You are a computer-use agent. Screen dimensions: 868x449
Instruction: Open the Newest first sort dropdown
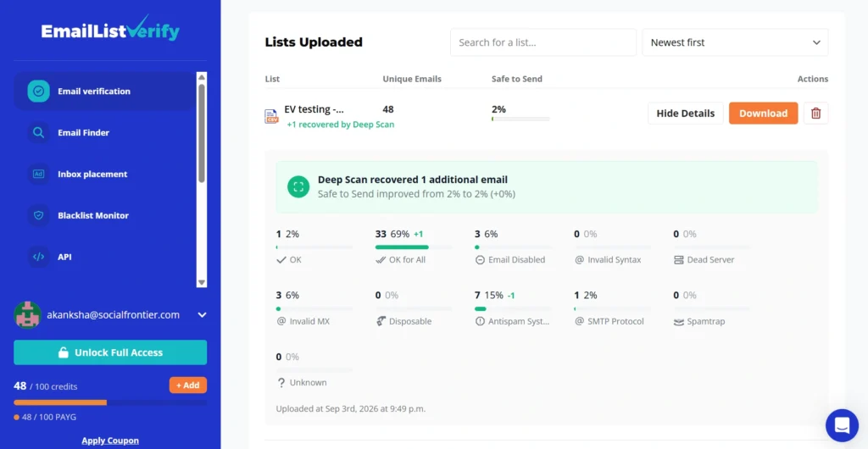pos(735,42)
